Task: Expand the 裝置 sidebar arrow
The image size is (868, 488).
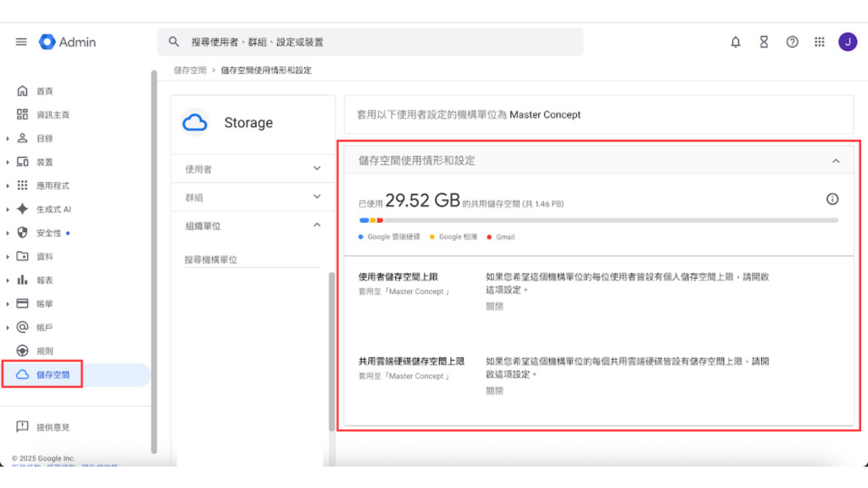Action: (8, 162)
